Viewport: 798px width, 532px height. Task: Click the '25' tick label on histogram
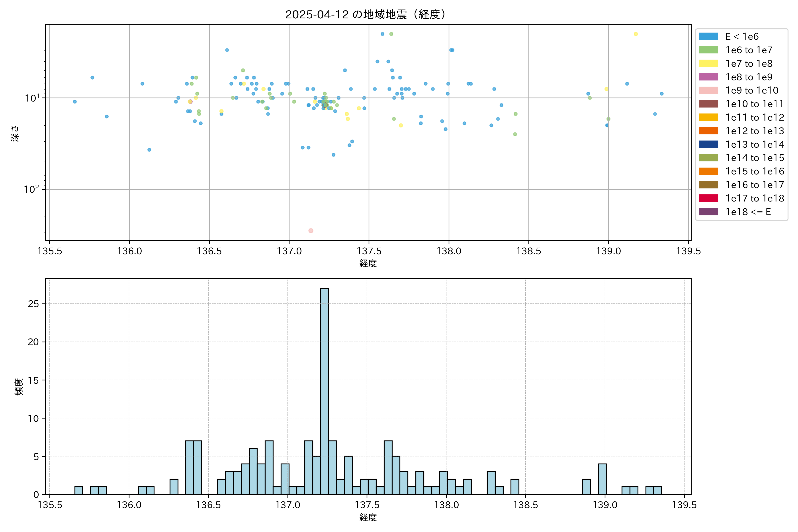(33, 304)
